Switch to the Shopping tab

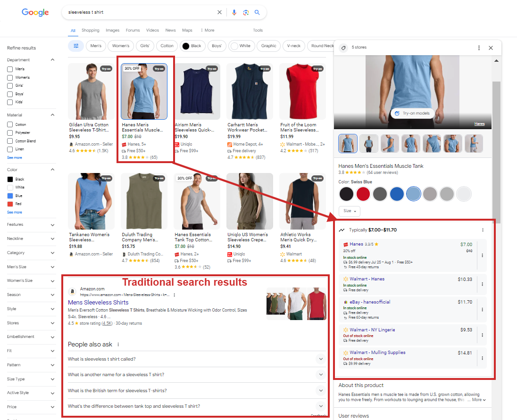90,30
